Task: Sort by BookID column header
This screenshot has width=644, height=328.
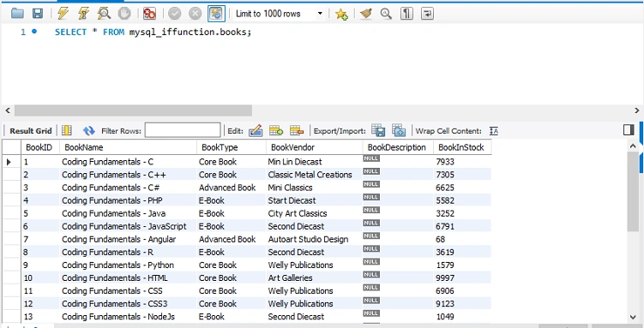Action: (39, 147)
